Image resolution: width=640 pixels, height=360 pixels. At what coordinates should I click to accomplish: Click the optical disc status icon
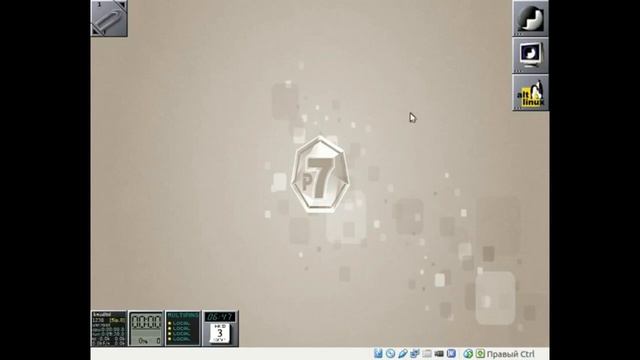(390, 353)
